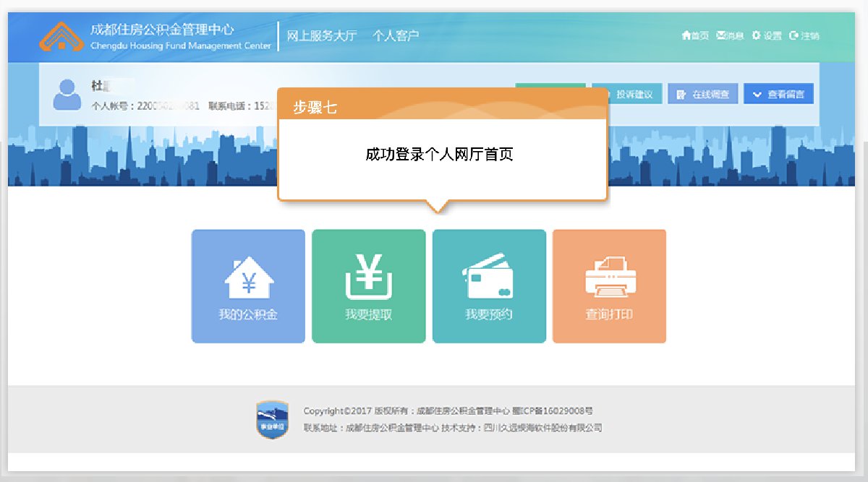Open the 我要预约 card icon tile
The height and width of the screenshot is (482, 868).
[489, 286]
